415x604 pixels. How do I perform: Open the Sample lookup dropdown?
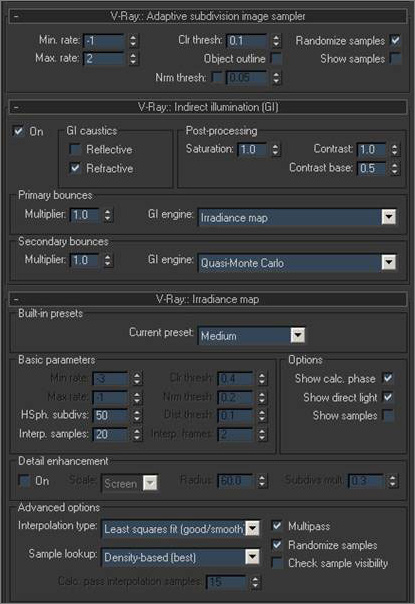[252, 557]
